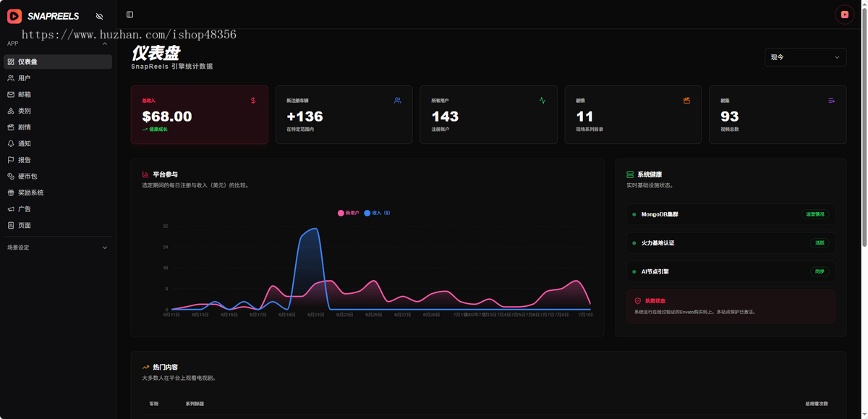Image resolution: width=868 pixels, height=419 pixels.
Task: Click the 运营情况 badge for MongoDB集群
Action: [815, 214]
